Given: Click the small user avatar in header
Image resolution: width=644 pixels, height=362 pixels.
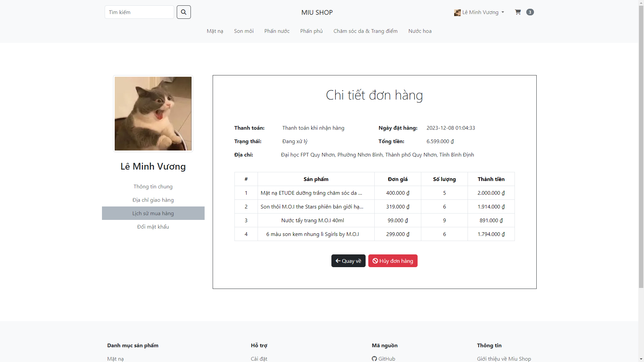Looking at the screenshot, I should coord(457,13).
